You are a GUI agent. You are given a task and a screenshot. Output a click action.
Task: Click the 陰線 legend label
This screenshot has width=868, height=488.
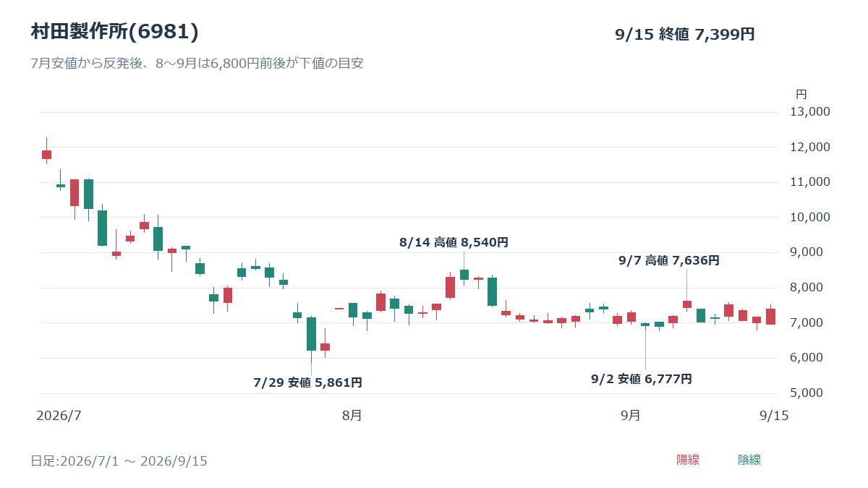[x=749, y=460]
